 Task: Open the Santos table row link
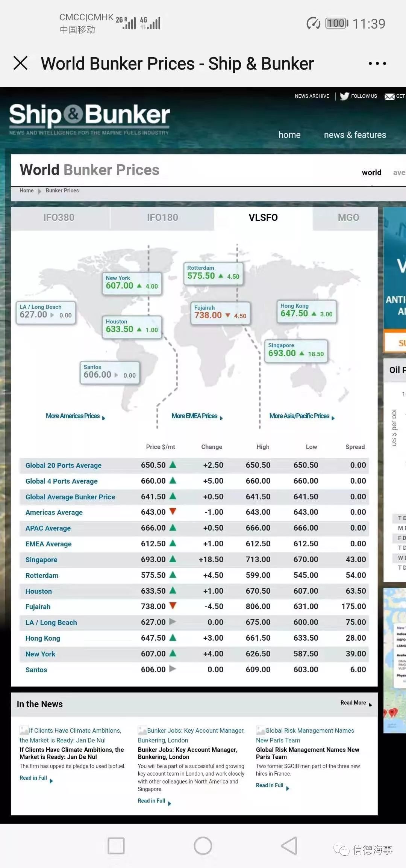(36, 670)
